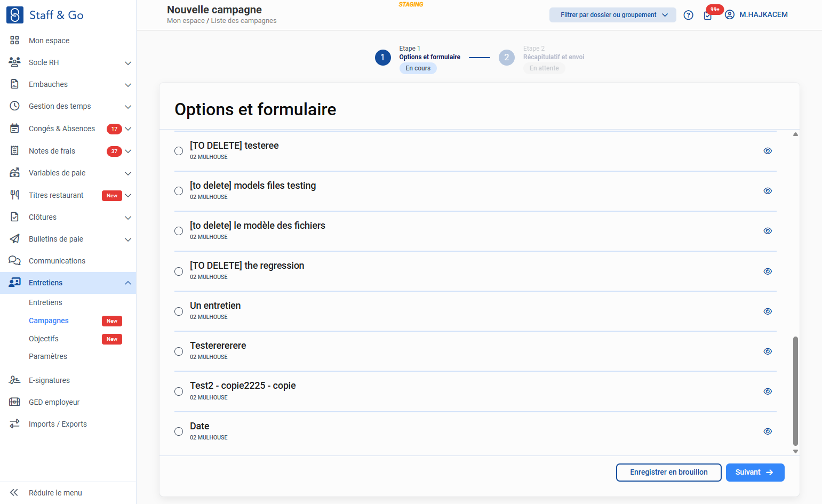Expand the Gestion des temps chevron
Viewport: 822px width, 504px height.
pyautogui.click(x=128, y=107)
